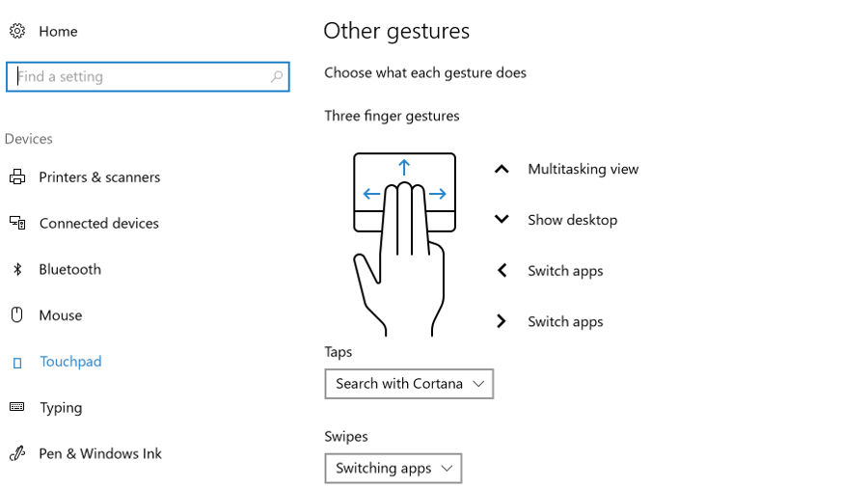Click the Pen & Windows Ink icon
This screenshot has height=488, width=868.
[17, 453]
